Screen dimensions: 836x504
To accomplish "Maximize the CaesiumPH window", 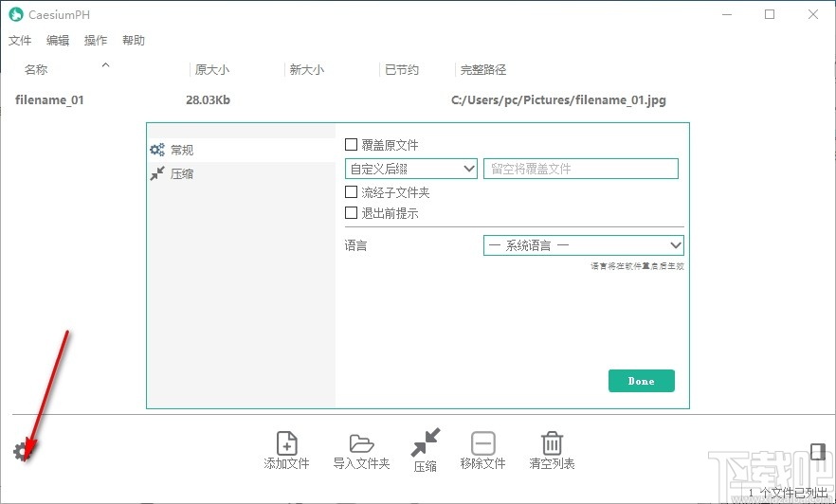I will coord(770,14).
